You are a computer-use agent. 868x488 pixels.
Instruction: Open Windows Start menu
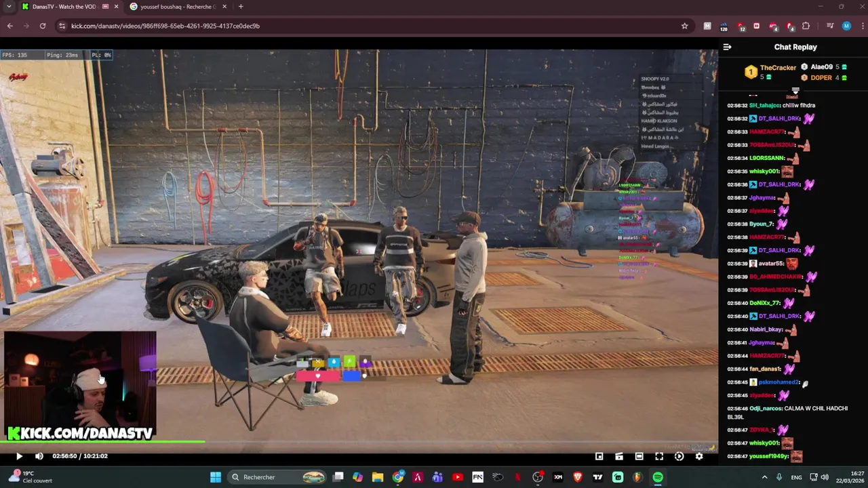point(215,477)
